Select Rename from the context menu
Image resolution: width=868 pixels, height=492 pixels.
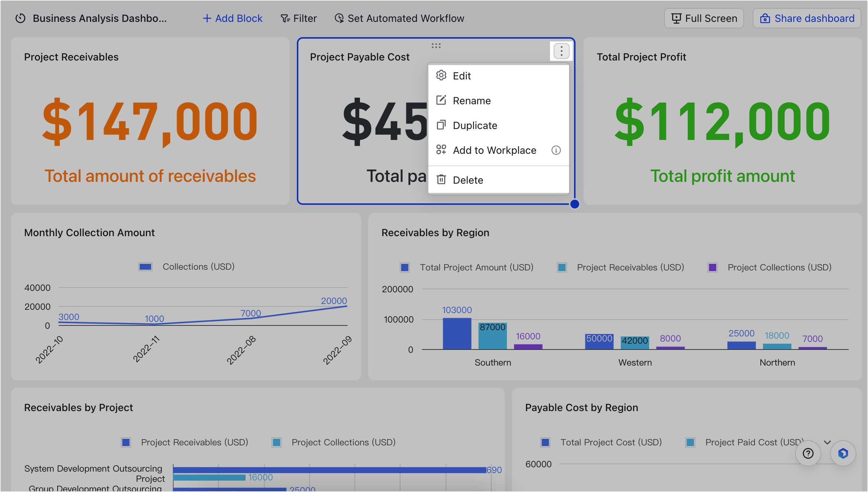(x=472, y=100)
